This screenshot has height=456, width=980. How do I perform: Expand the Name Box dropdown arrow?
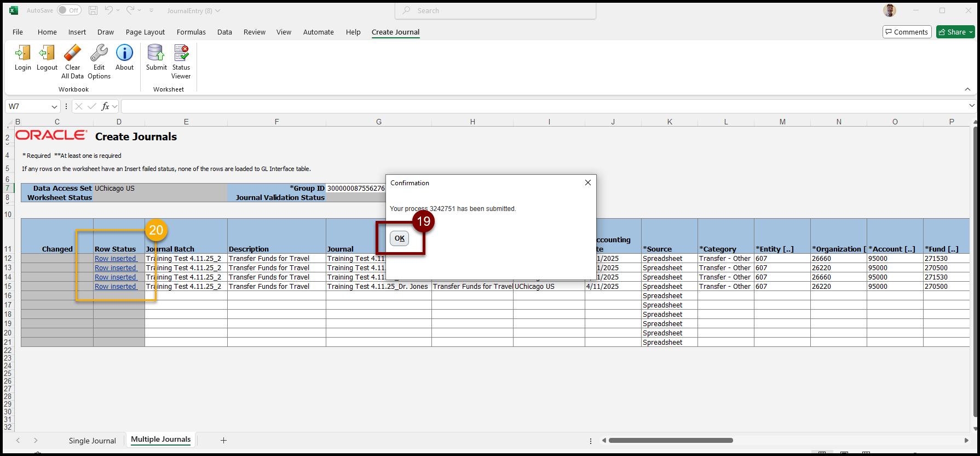pyautogui.click(x=54, y=107)
